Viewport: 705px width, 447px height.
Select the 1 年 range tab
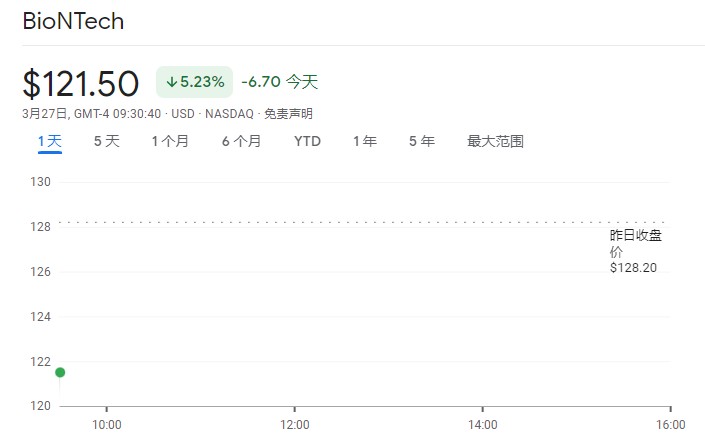[x=364, y=142]
